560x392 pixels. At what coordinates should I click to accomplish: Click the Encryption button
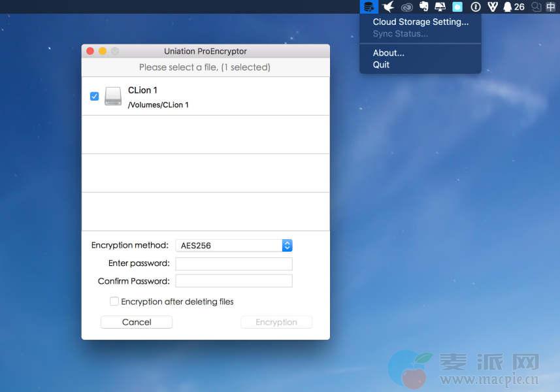click(x=276, y=322)
